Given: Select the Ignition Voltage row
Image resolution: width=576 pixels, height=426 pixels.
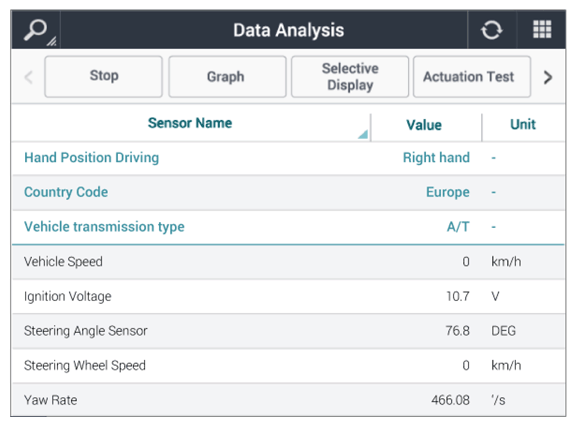Looking at the screenshot, I should [288, 296].
